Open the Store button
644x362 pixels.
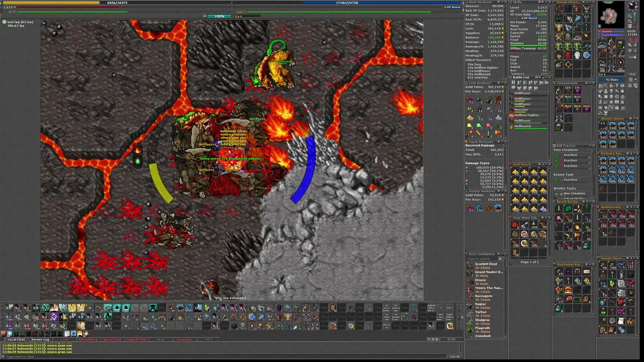pyautogui.click(x=612, y=79)
